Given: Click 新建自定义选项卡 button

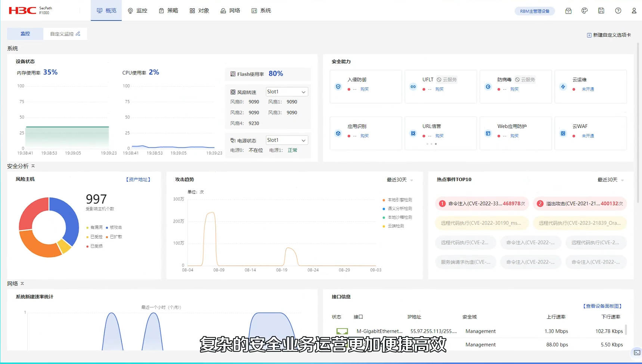Looking at the screenshot, I should (609, 35).
